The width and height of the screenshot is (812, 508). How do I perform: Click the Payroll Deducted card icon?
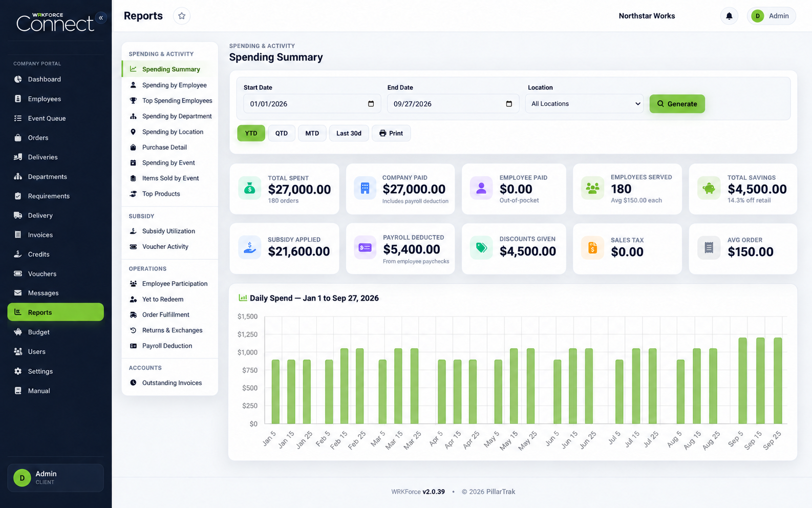365,248
